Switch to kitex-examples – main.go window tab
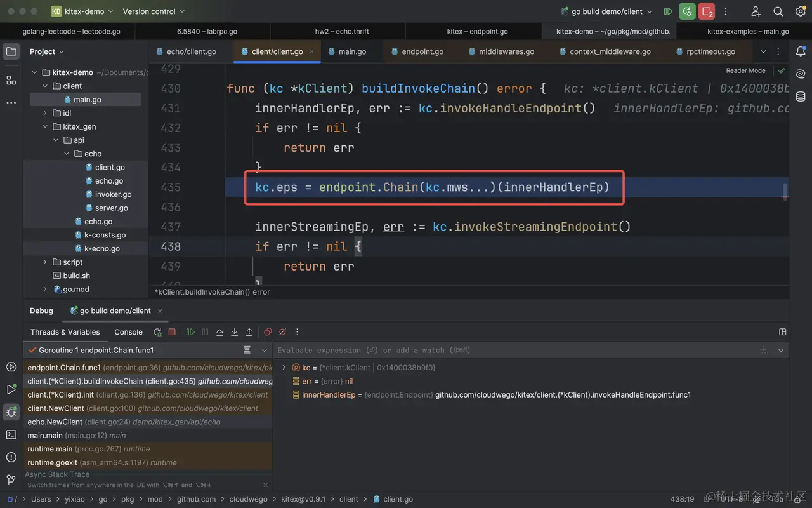This screenshot has height=508, width=812. click(x=749, y=31)
